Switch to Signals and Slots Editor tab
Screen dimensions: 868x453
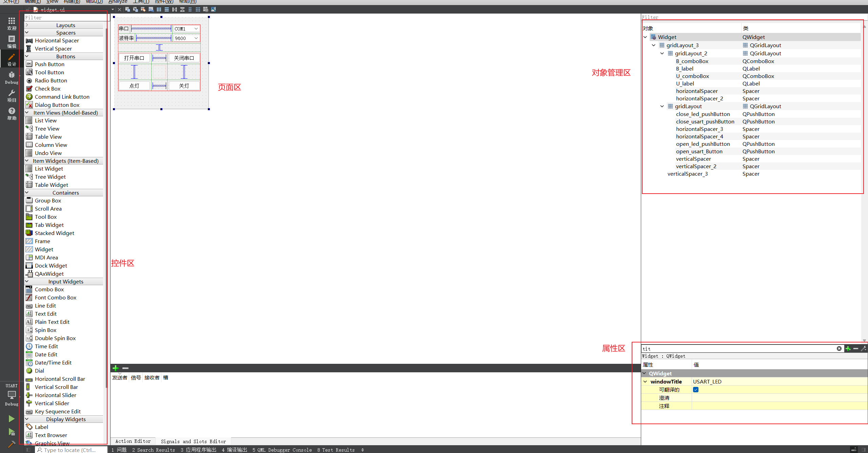[x=194, y=441]
